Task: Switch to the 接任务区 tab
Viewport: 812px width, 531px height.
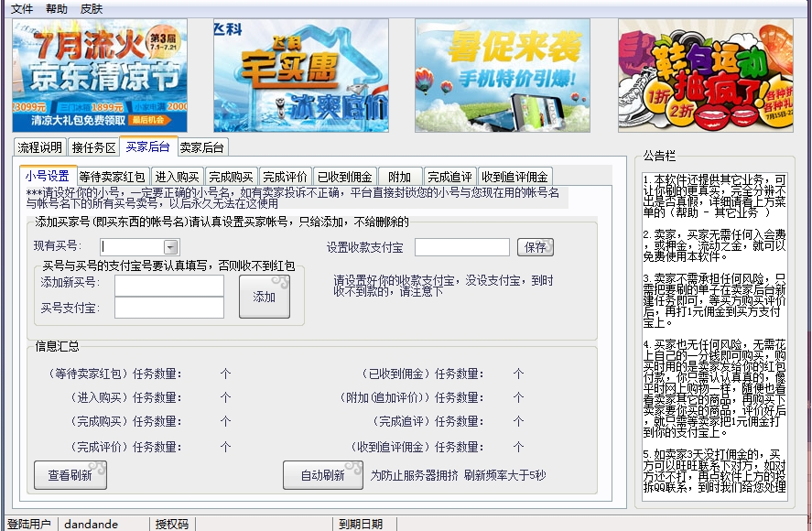Action: 93,147
